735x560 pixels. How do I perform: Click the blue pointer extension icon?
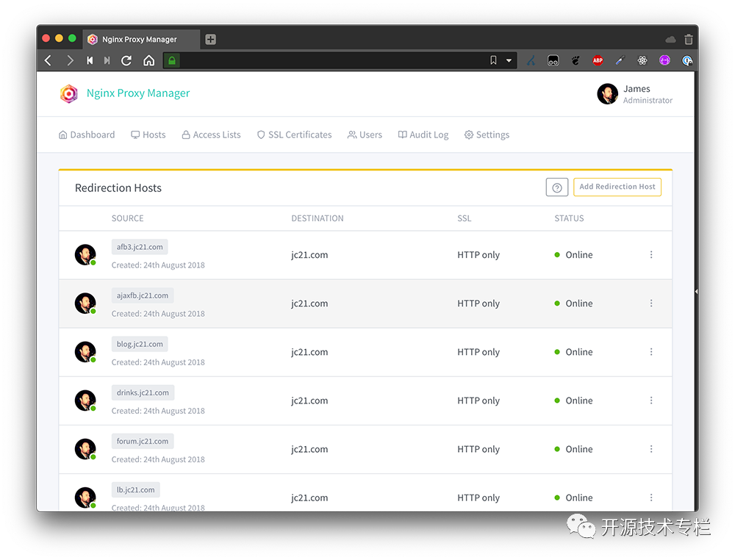point(531,60)
